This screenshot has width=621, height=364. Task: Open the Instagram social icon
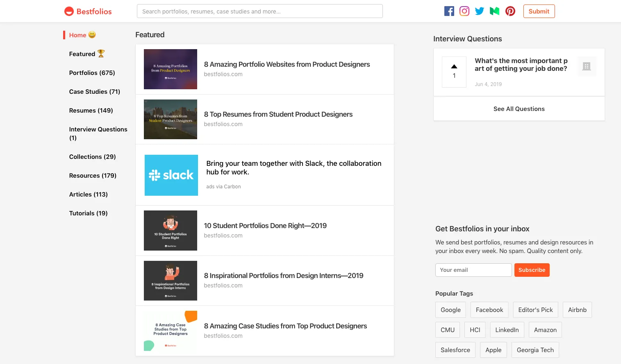pyautogui.click(x=464, y=11)
